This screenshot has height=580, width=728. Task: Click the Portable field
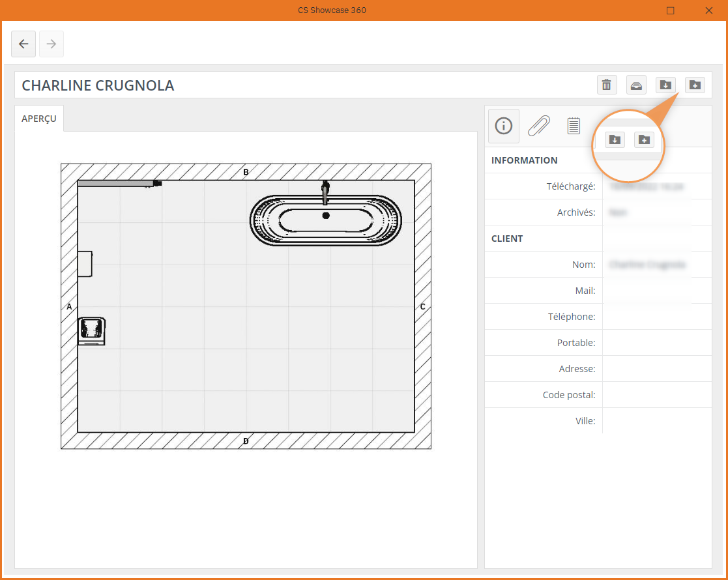(657, 343)
